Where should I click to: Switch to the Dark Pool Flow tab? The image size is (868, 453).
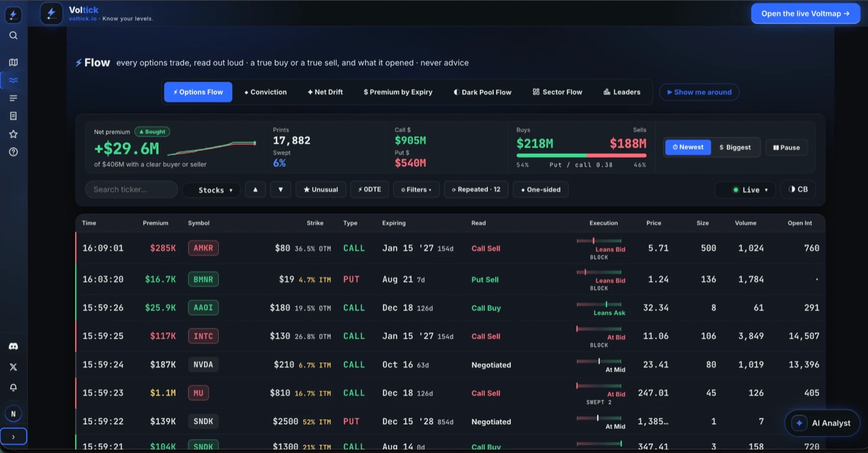click(x=482, y=92)
